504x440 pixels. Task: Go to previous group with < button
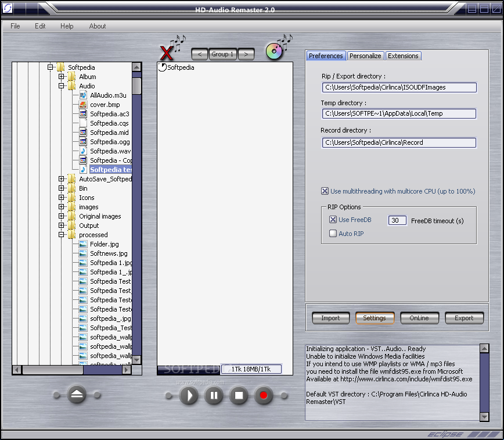pyautogui.click(x=200, y=54)
